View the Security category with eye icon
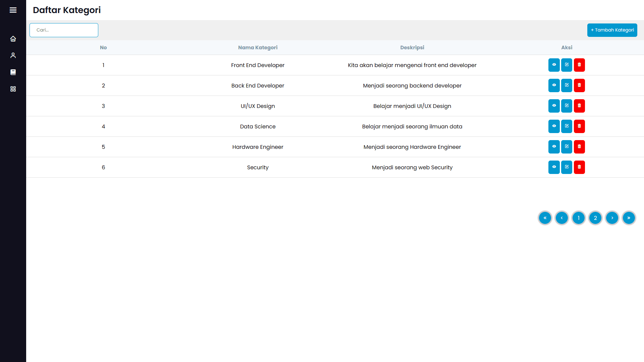Viewport: 644px width, 362px height. point(554,167)
